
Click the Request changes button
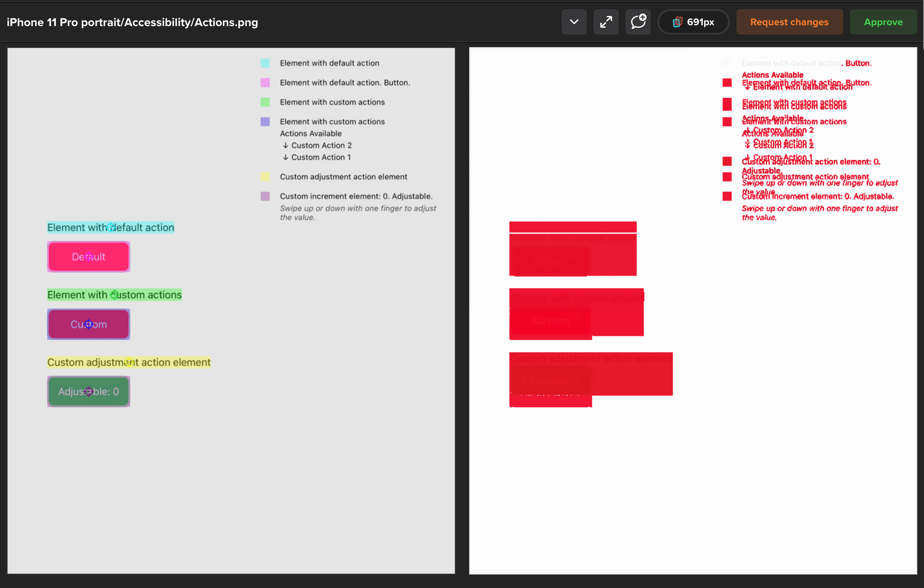(789, 22)
